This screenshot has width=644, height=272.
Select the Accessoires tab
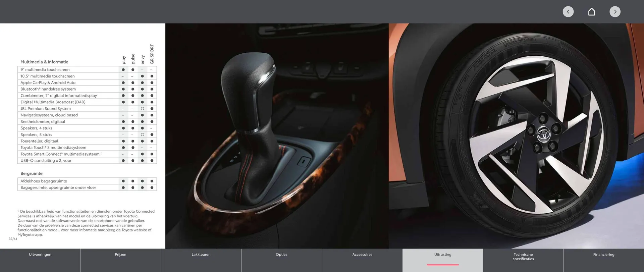coord(362,255)
